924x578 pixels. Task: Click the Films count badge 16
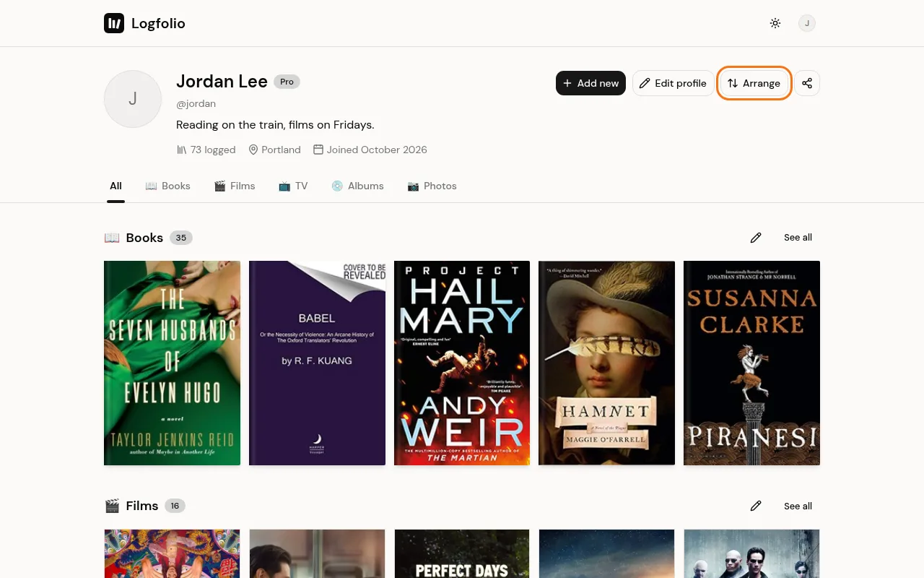[x=175, y=506]
